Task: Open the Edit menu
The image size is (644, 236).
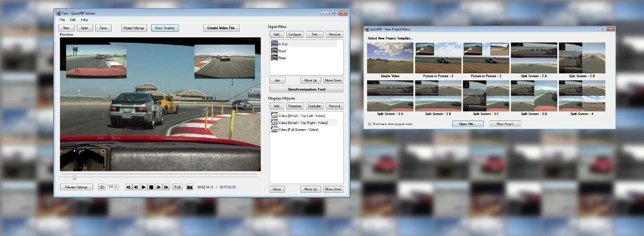Action: (73, 20)
